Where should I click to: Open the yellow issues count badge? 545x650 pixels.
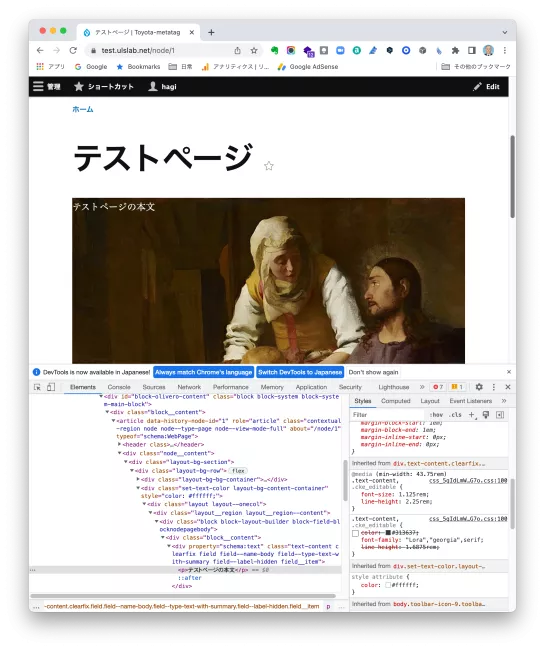(457, 387)
